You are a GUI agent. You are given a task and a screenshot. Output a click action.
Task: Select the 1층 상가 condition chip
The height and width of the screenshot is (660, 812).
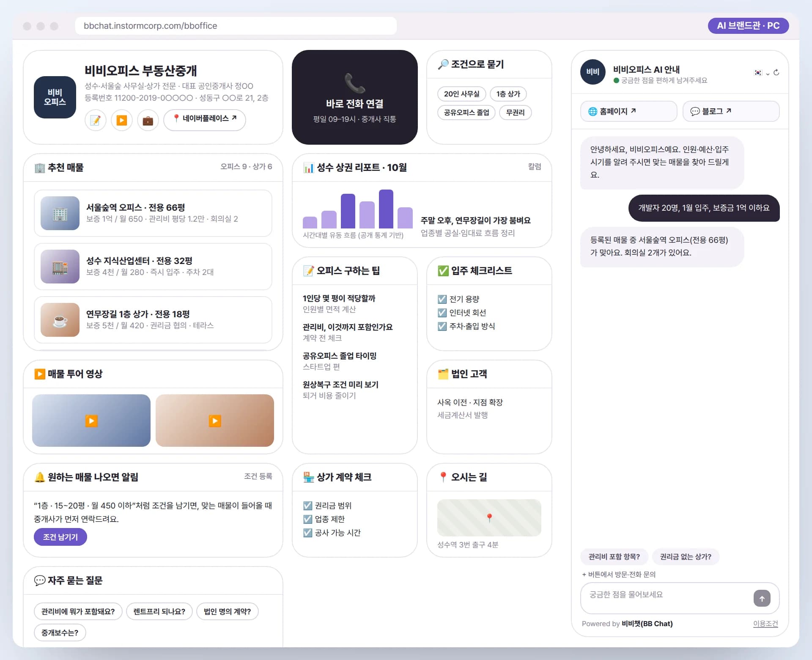508,94
